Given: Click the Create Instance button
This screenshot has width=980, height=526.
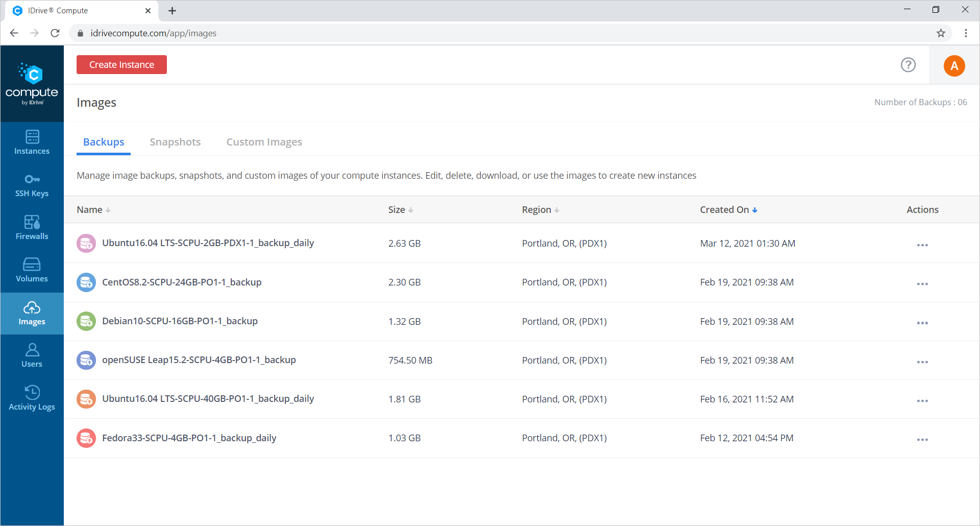Looking at the screenshot, I should point(121,65).
